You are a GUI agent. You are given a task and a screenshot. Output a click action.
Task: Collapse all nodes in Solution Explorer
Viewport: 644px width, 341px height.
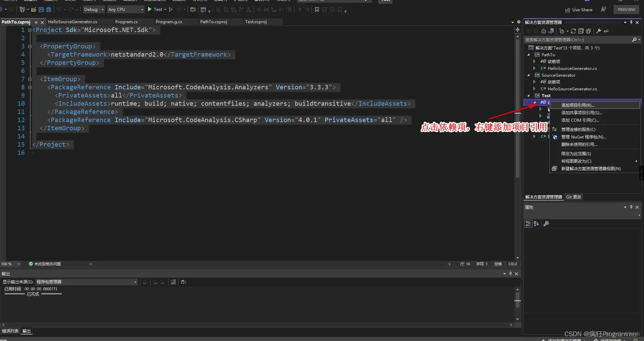[x=581, y=31]
